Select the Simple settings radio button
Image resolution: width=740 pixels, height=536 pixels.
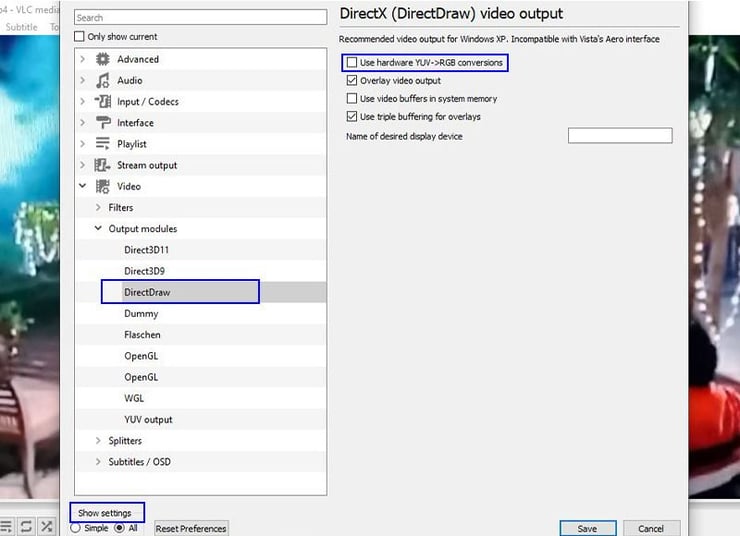[76, 528]
